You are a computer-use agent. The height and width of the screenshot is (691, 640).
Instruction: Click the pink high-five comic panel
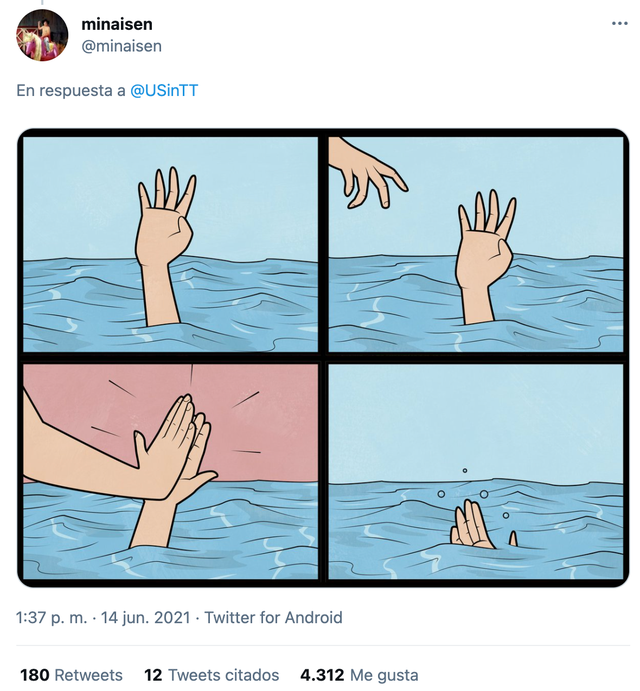click(171, 471)
